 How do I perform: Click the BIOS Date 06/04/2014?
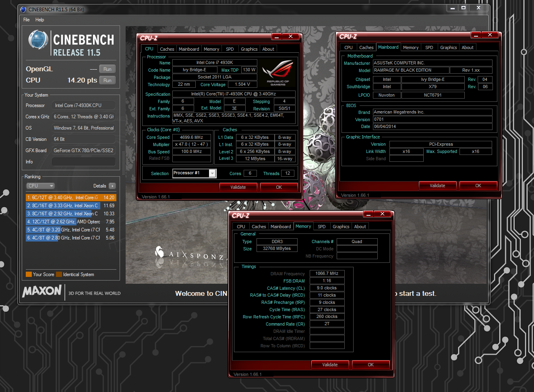433,127
